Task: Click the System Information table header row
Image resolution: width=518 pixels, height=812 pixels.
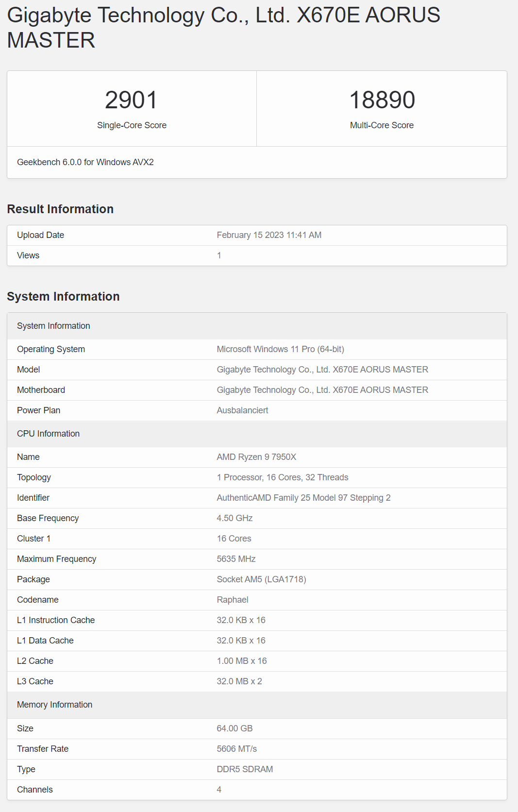Action: click(257, 326)
